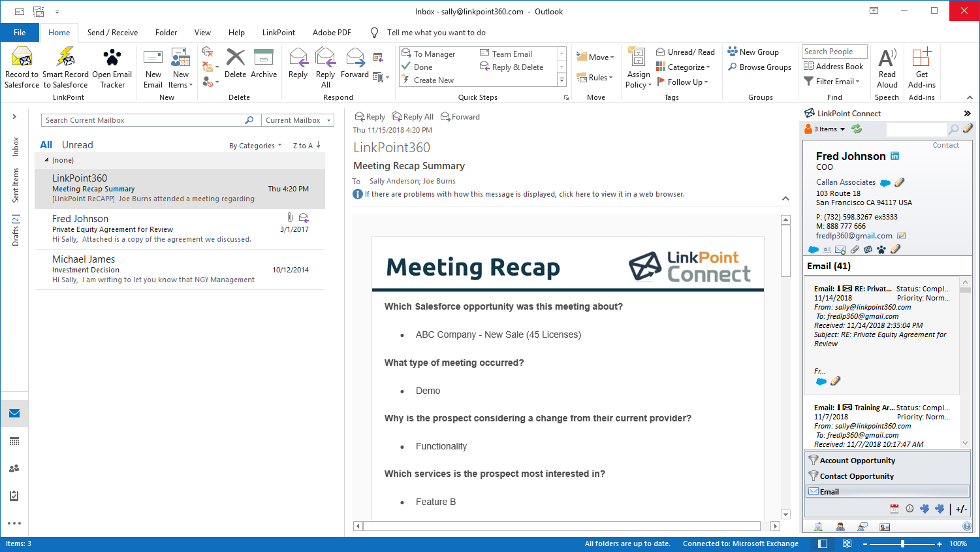The image size is (980, 552).
Task: Collapse the (none) category group
Action: pos(46,160)
